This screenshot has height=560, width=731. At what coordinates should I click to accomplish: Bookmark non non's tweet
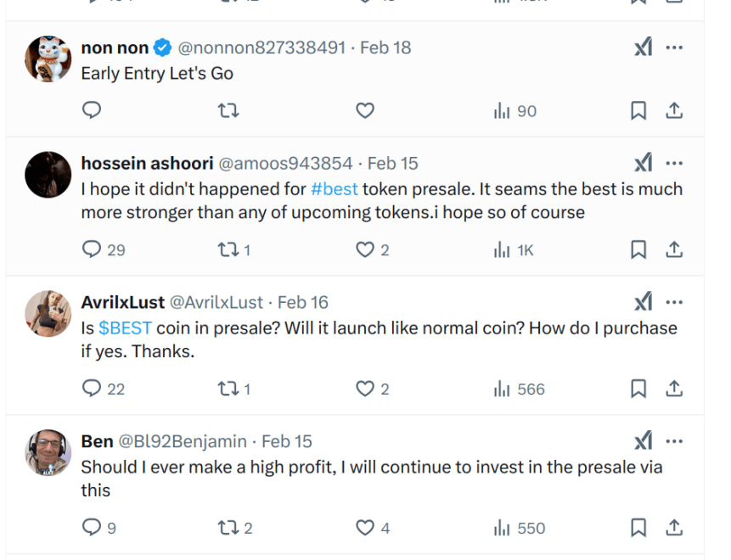638,110
